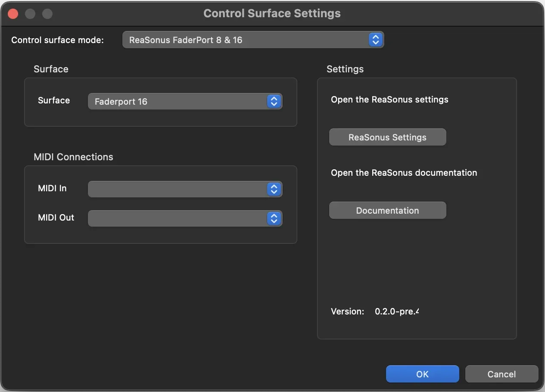Open ReaSonus Settings
The width and height of the screenshot is (545, 392).
387,137
